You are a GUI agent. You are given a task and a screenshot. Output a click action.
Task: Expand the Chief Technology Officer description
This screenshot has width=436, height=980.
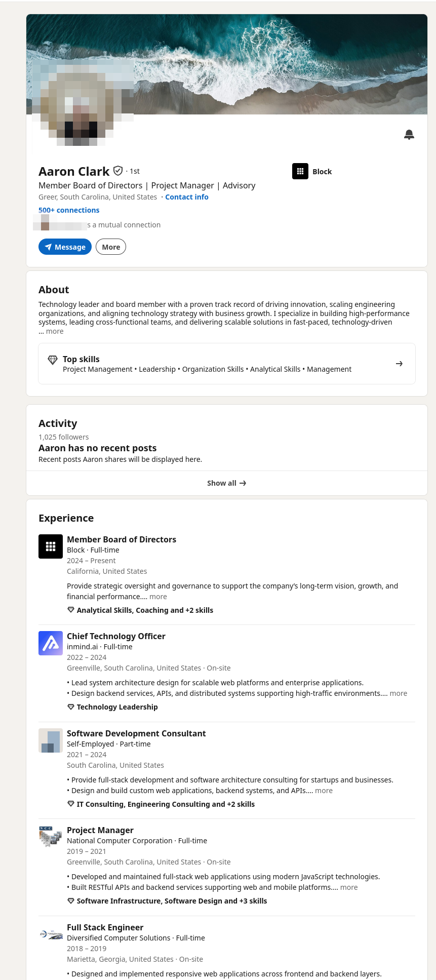point(399,693)
